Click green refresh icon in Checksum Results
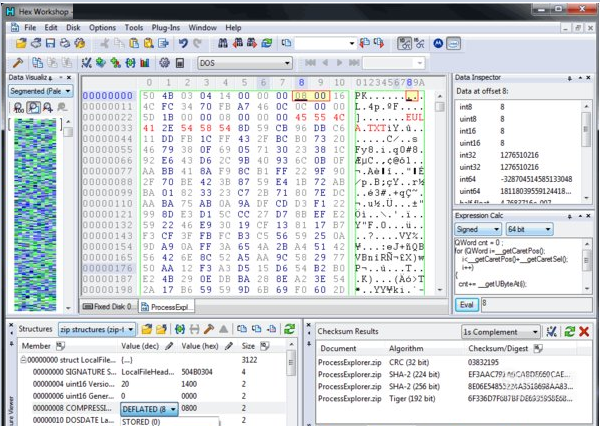Screen dimensions: 600x426 pyautogui.click(x=570, y=331)
